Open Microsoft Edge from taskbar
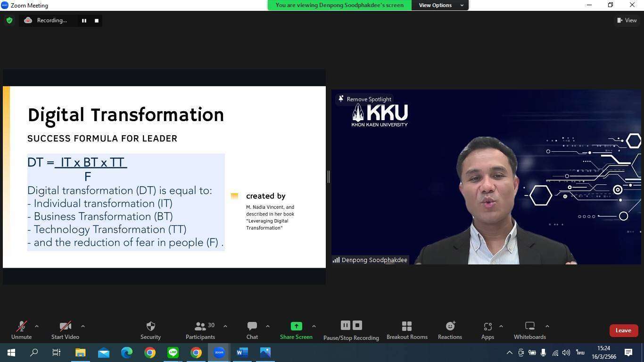This screenshot has width=644, height=362. (127, 353)
